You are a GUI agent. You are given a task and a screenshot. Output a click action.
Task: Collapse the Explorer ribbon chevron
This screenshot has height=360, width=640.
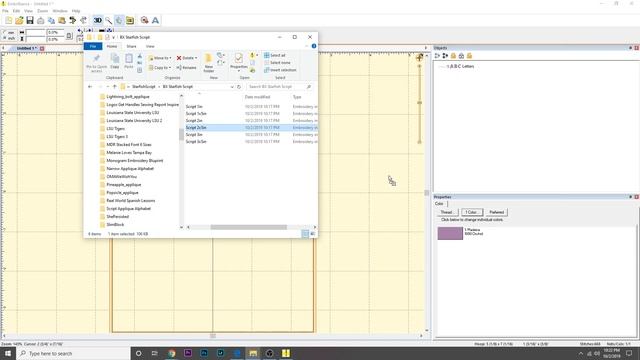click(x=307, y=46)
